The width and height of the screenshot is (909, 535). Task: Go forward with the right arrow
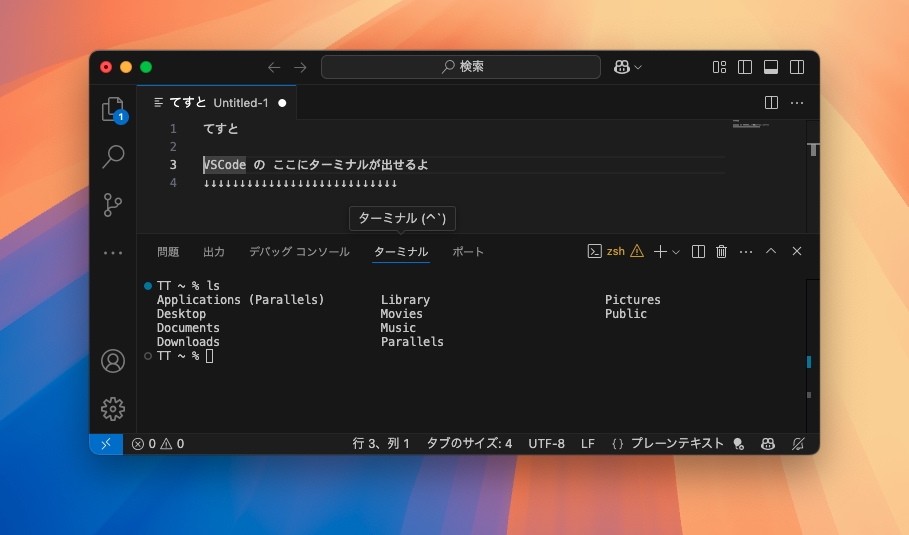coord(300,67)
